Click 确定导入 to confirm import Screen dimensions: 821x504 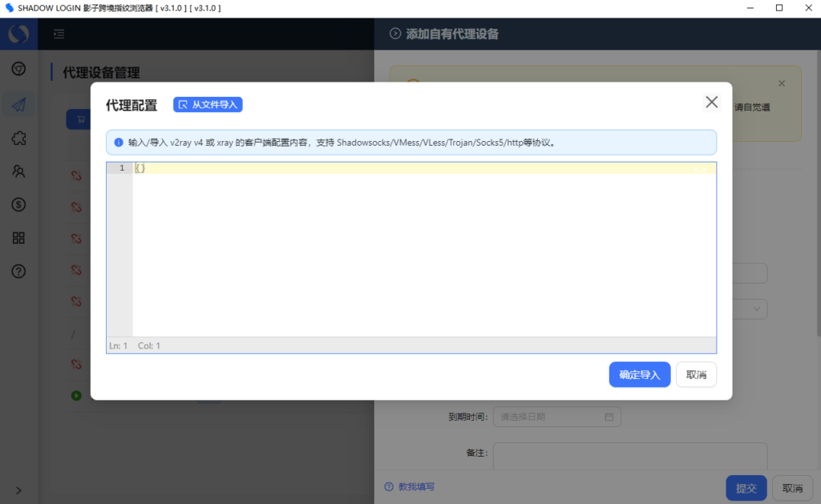(x=639, y=374)
